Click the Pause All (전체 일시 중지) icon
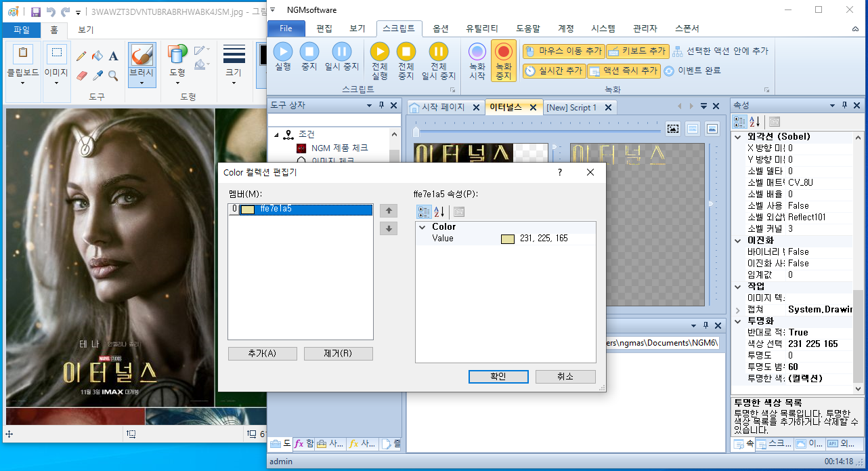The height and width of the screenshot is (471, 868). tap(439, 52)
